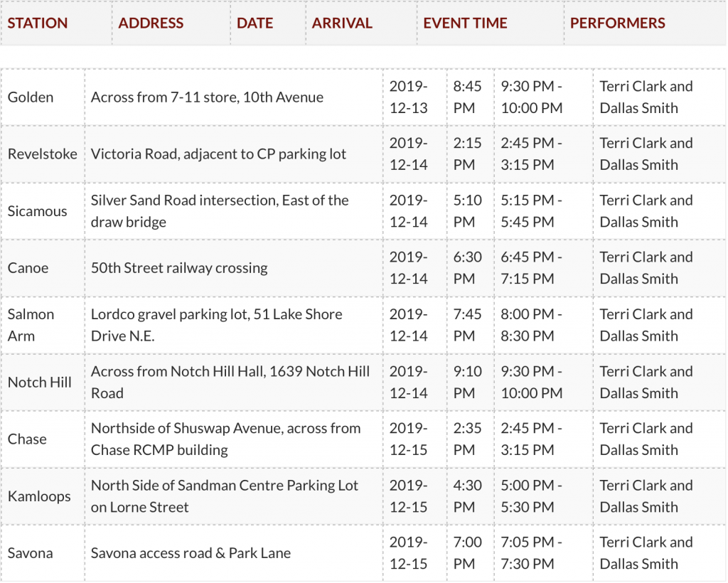Click the EVENT TIME column header
This screenshot has height=583, width=728.
(465, 23)
